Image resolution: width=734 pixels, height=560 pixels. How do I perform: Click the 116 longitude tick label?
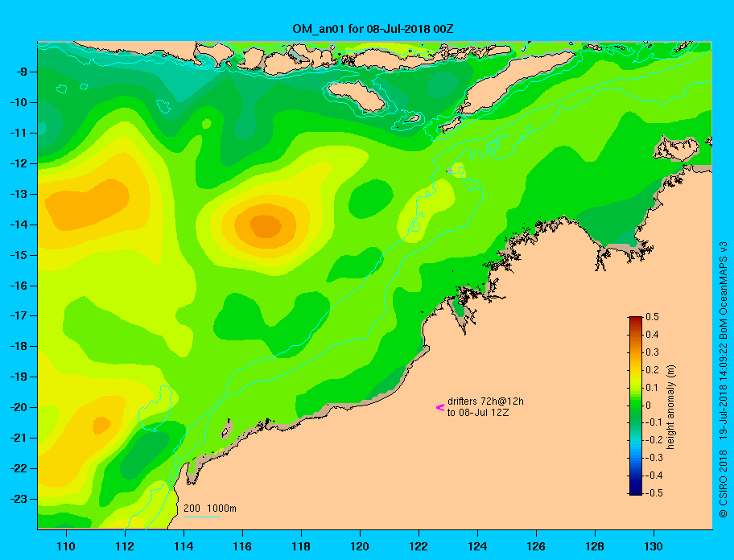coord(242,546)
